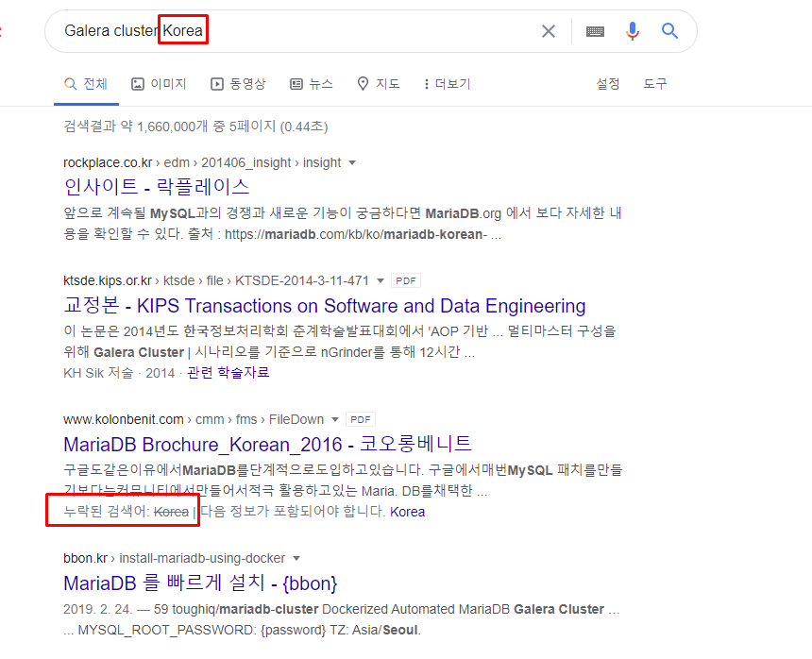The height and width of the screenshot is (659, 812).
Task: Open the 설정 menu
Action: click(607, 84)
